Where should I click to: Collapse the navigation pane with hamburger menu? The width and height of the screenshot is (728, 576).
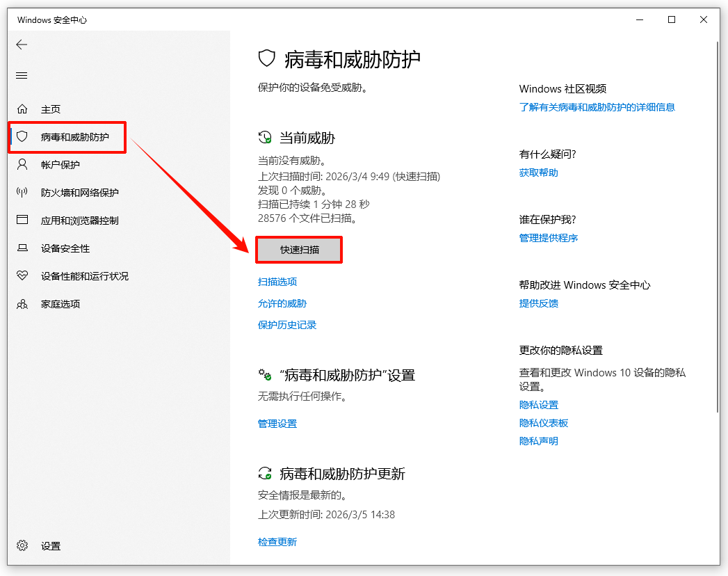click(22, 75)
